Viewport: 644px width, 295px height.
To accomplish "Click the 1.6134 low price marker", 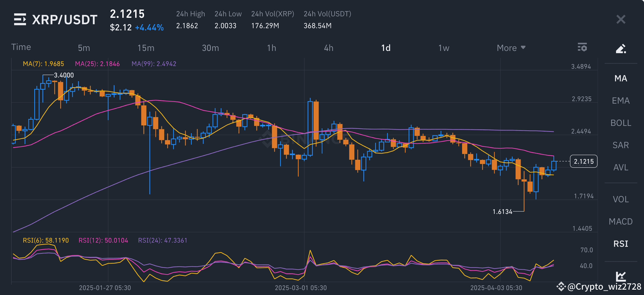I will [502, 212].
